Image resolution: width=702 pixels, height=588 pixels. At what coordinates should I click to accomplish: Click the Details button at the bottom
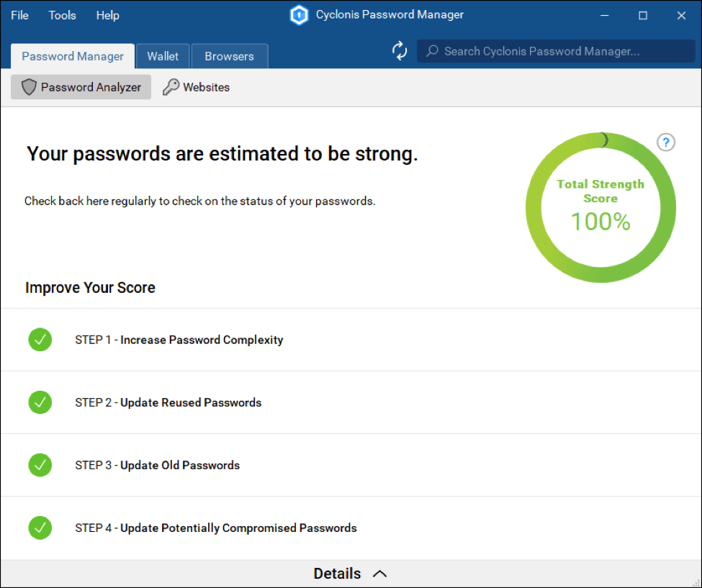point(337,573)
